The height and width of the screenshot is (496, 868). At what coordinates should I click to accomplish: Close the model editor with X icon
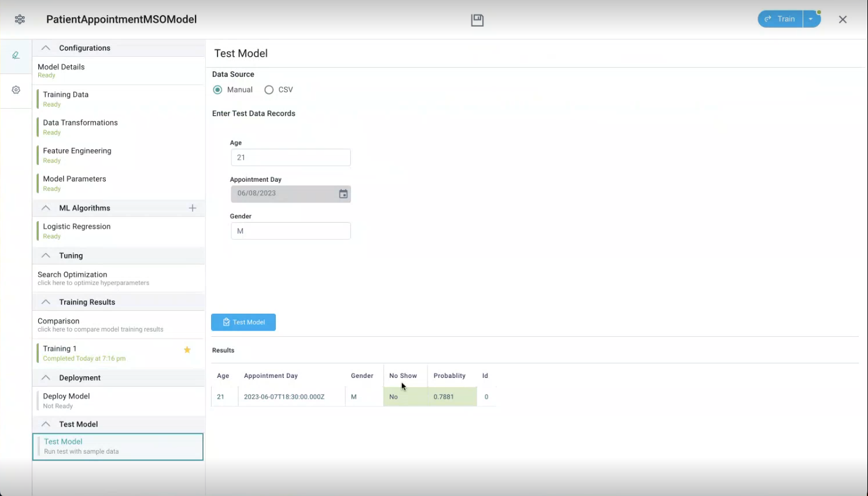coord(843,20)
